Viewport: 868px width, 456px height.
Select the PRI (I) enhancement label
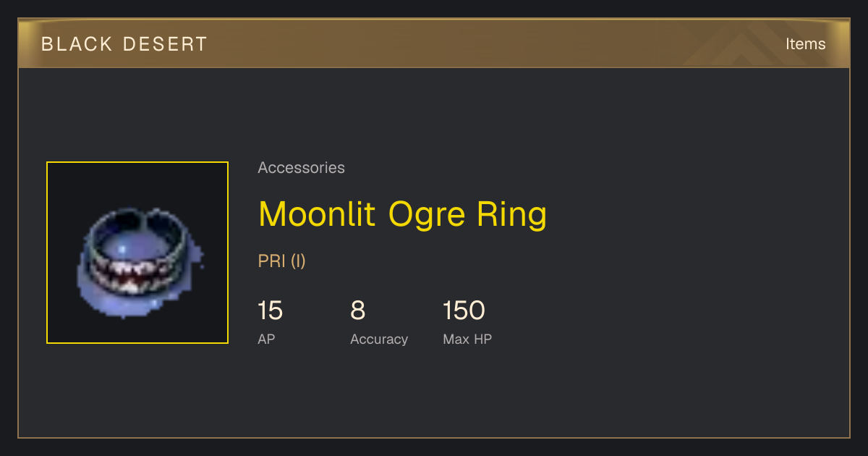coord(282,261)
